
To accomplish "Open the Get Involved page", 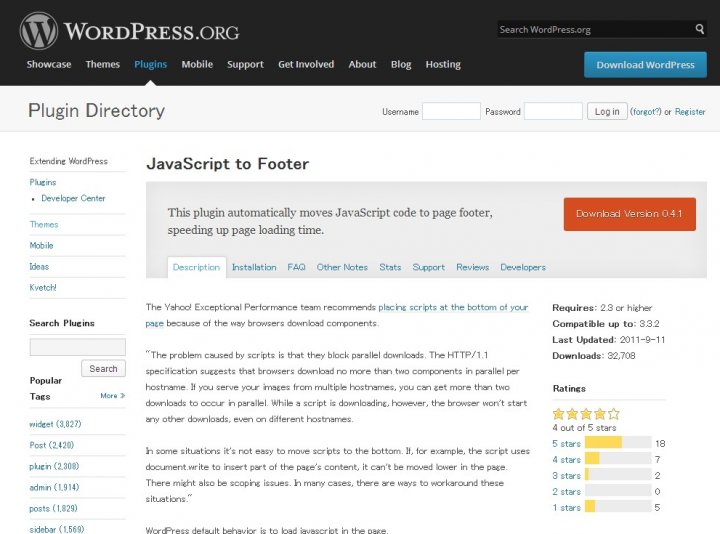I will [x=306, y=64].
